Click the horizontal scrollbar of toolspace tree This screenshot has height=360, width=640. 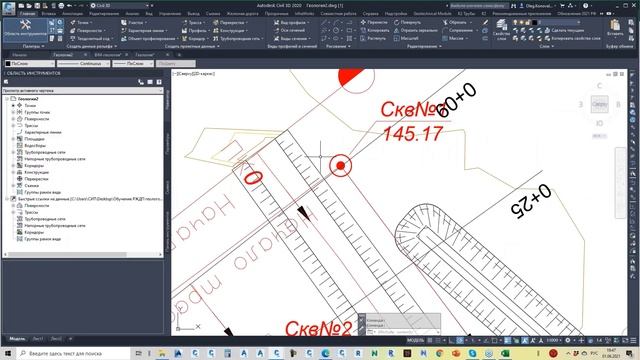67,254
